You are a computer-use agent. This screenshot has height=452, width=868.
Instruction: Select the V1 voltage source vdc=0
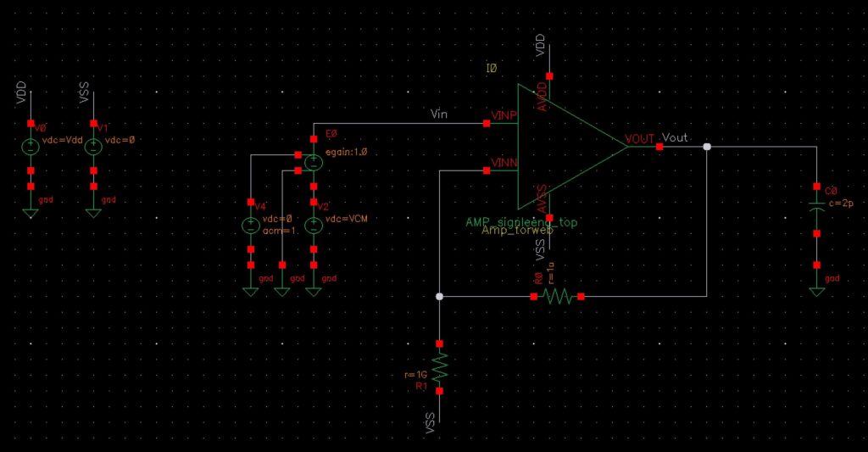[93, 147]
